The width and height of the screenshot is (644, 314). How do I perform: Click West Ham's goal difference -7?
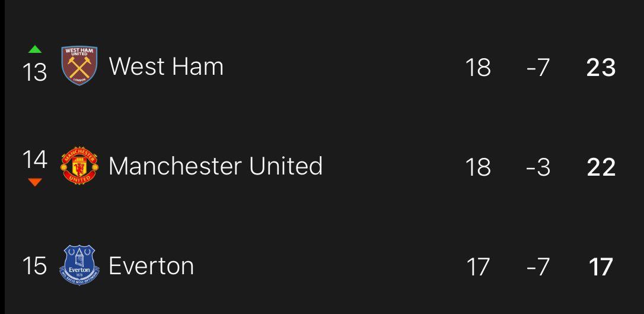pos(538,68)
